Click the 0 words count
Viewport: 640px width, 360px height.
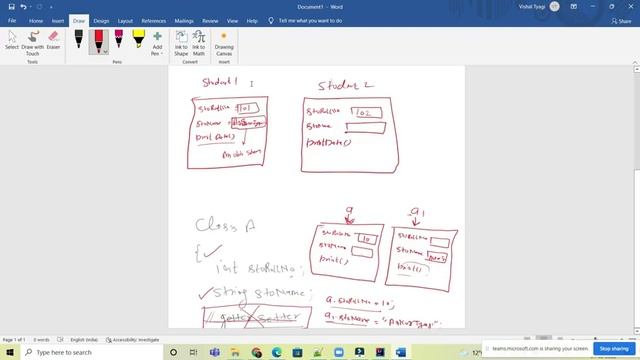[42, 340]
